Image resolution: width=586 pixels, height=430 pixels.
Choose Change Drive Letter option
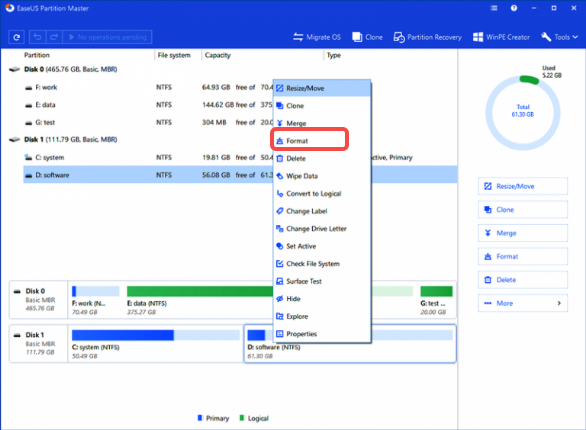click(x=322, y=229)
